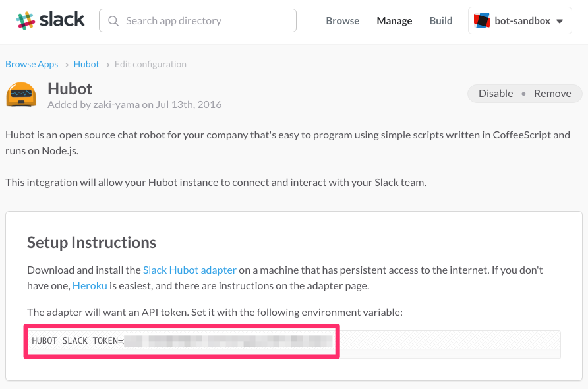Open the Build menu item
This screenshot has width=588, height=389.
(440, 21)
